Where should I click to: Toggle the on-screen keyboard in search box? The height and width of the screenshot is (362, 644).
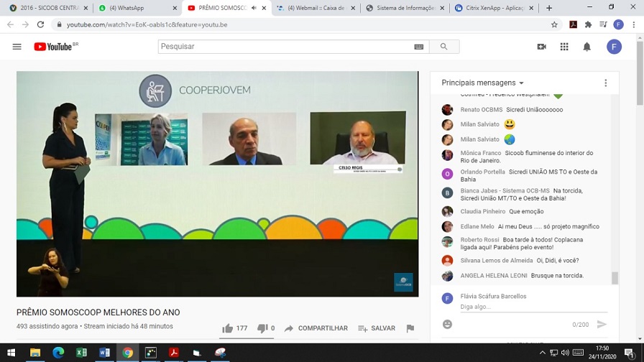(419, 47)
